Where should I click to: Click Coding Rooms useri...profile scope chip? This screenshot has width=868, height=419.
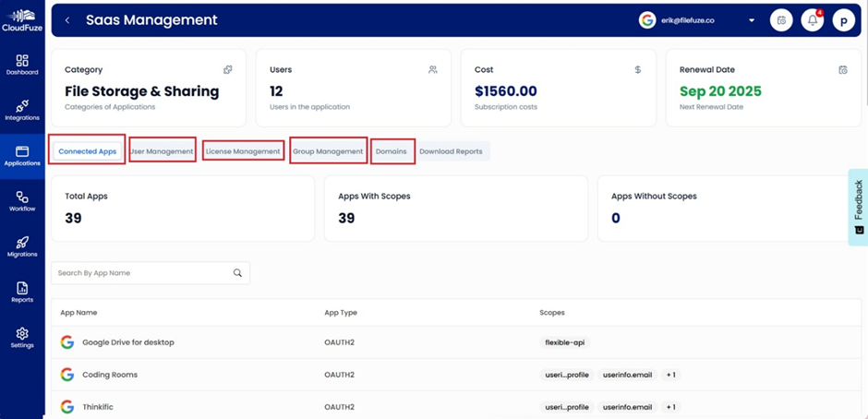(x=566, y=375)
